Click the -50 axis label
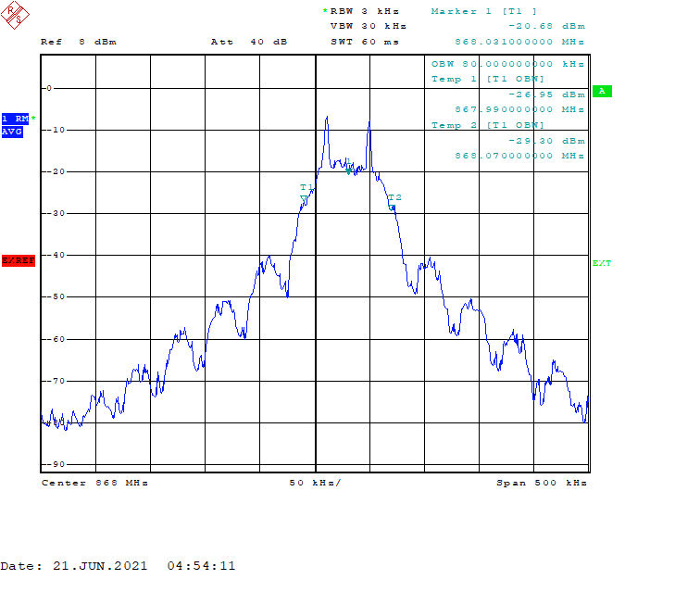 tap(56, 296)
